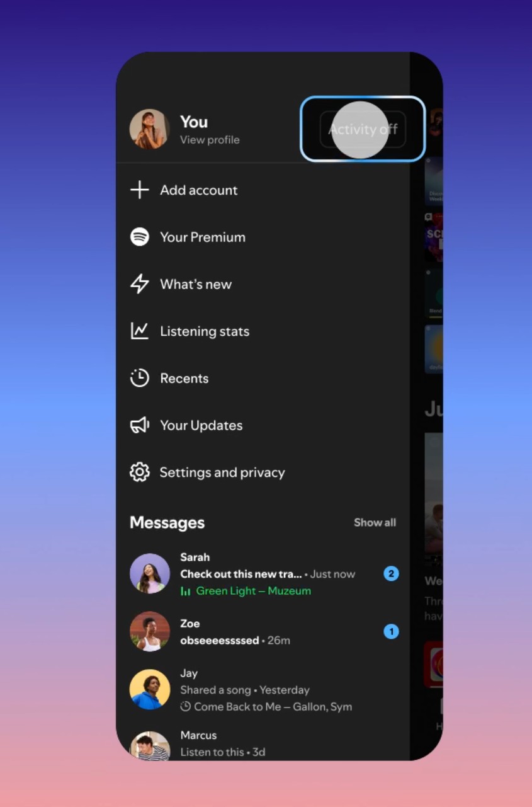Image resolution: width=532 pixels, height=807 pixels.
Task: Click your profile avatar at the top
Action: pos(150,129)
